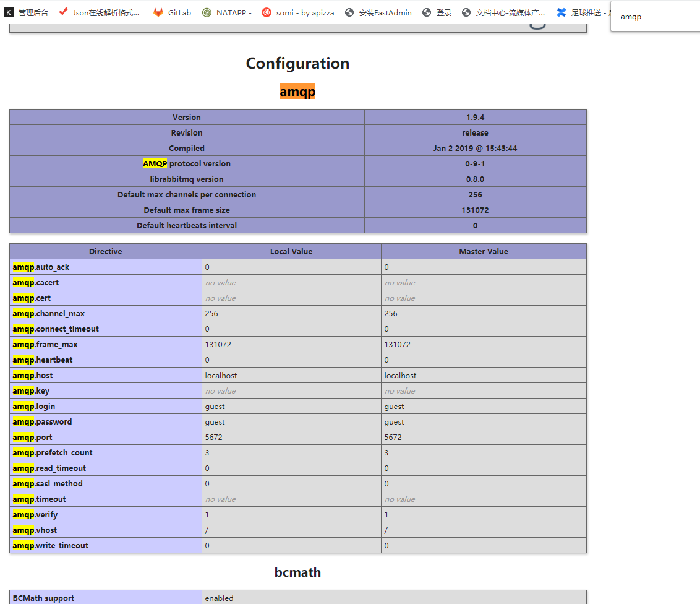Select amqp.host local value localhost

pyautogui.click(x=221, y=375)
